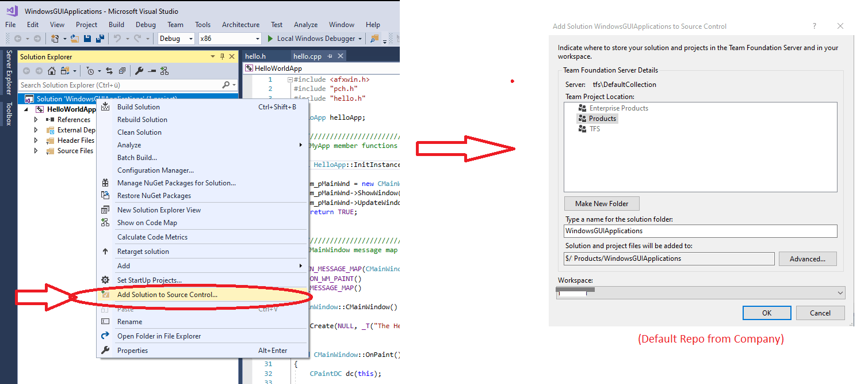Image resolution: width=868 pixels, height=384 pixels.
Task: Click the solution folder name input field
Action: point(701,231)
